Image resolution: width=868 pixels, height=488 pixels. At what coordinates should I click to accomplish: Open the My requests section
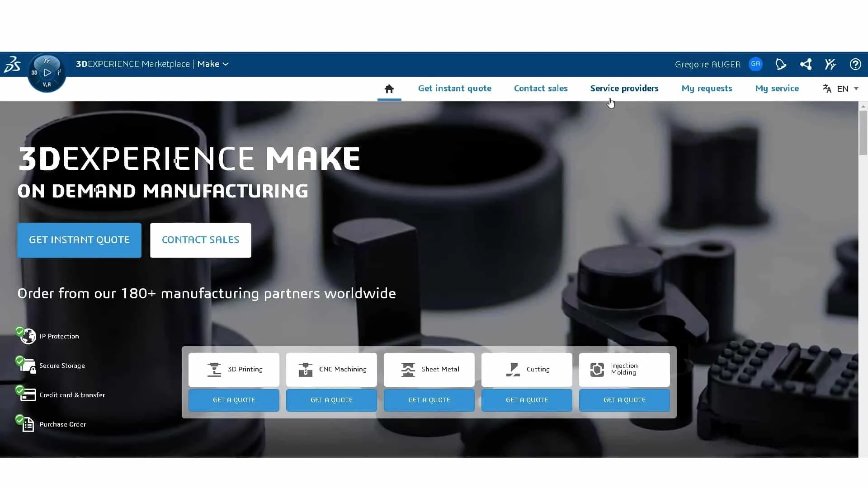[707, 89]
